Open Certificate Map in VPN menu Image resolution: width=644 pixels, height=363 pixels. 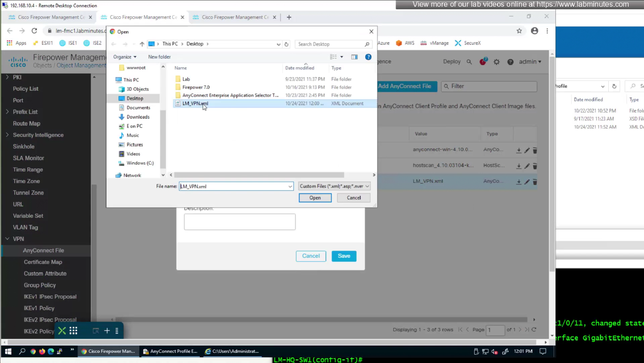point(43,262)
